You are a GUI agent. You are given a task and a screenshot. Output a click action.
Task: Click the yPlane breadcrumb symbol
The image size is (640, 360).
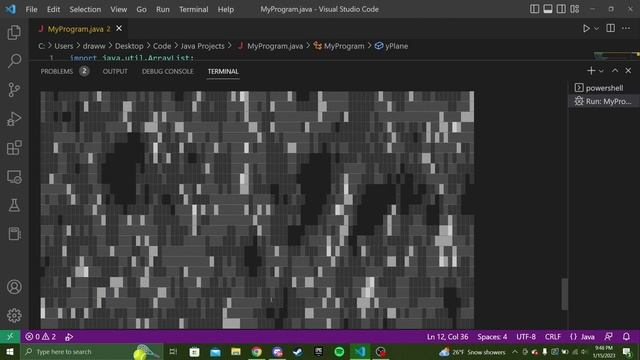[x=391, y=46]
